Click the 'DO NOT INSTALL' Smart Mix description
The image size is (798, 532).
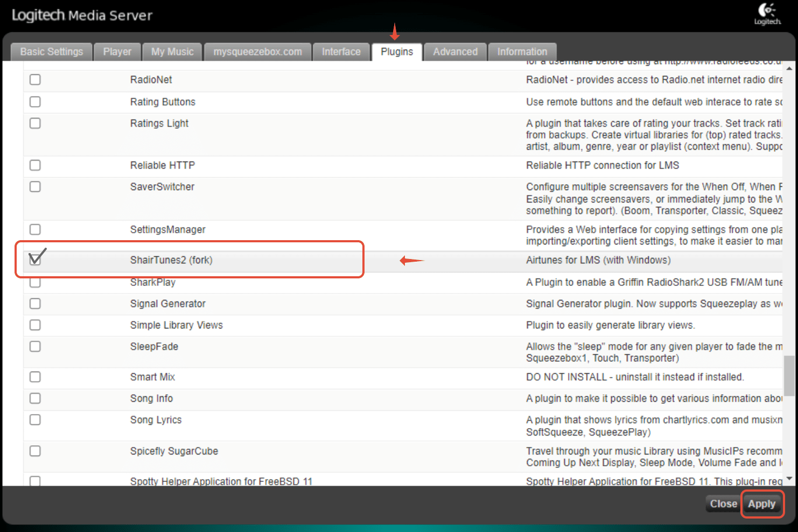point(635,377)
